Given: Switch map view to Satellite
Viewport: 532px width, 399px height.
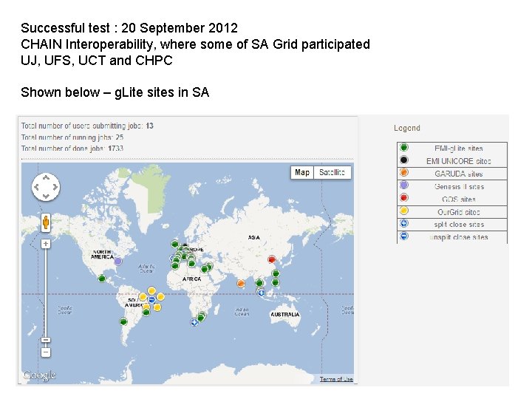Looking at the screenshot, I should pos(332,172).
